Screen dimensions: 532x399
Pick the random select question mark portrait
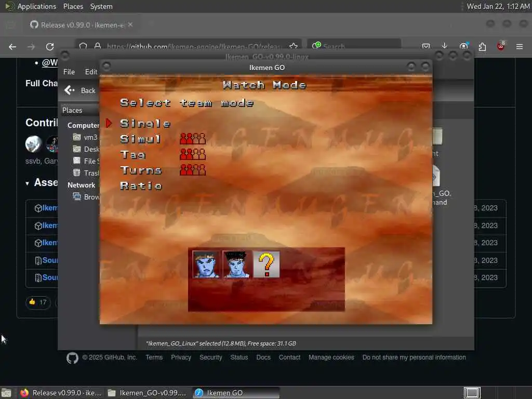267,264
